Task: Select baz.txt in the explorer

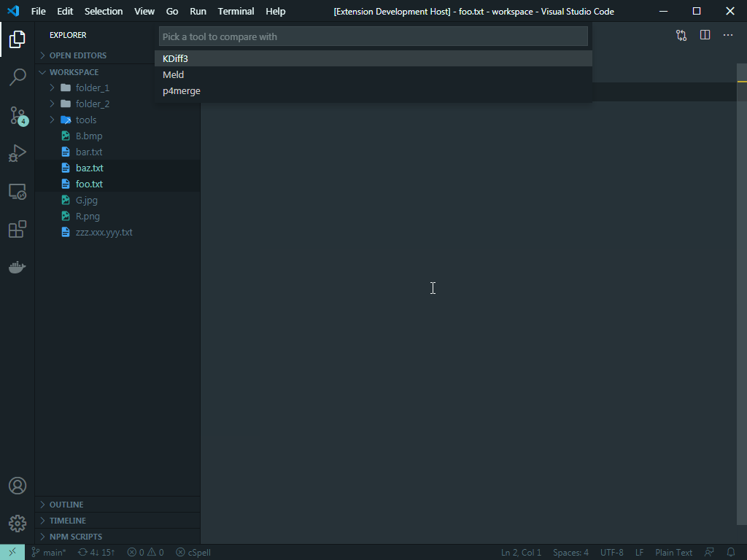Action: point(90,168)
